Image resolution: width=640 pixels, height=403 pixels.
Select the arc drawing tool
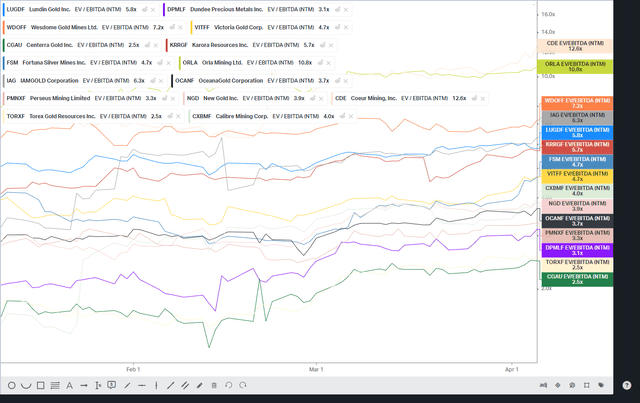[26, 385]
